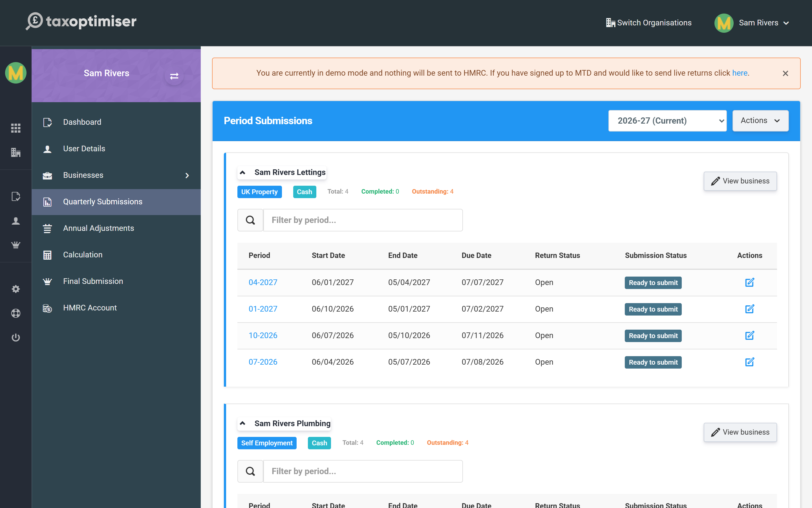The image size is (812, 508).
Task: Click search icon for Sam Rivers Plumbing filter
Action: 250,471
